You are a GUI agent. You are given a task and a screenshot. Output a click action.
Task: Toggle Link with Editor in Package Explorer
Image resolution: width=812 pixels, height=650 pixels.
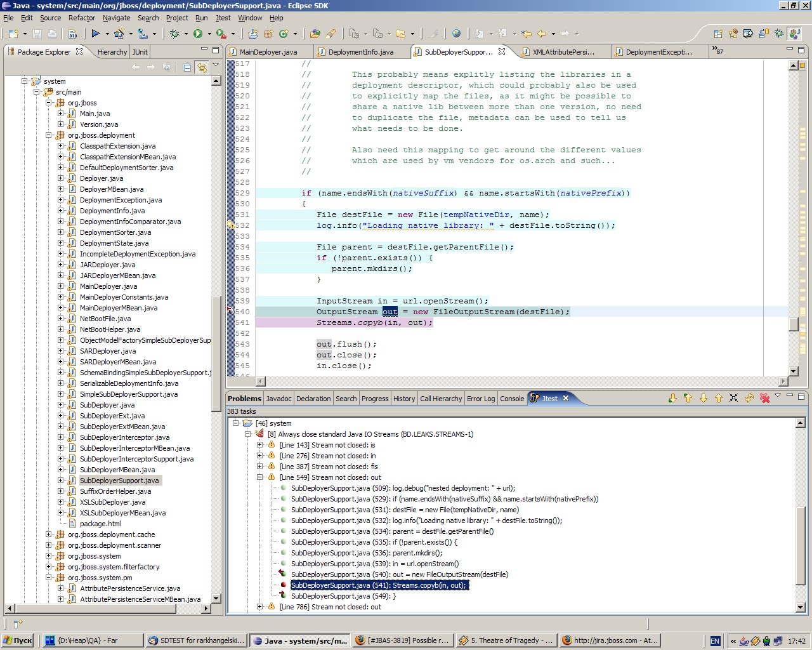point(202,67)
